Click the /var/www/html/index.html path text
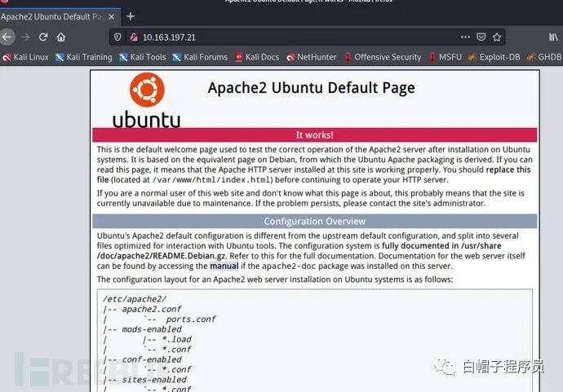Viewport: 563px width, 392px height. [x=213, y=180]
